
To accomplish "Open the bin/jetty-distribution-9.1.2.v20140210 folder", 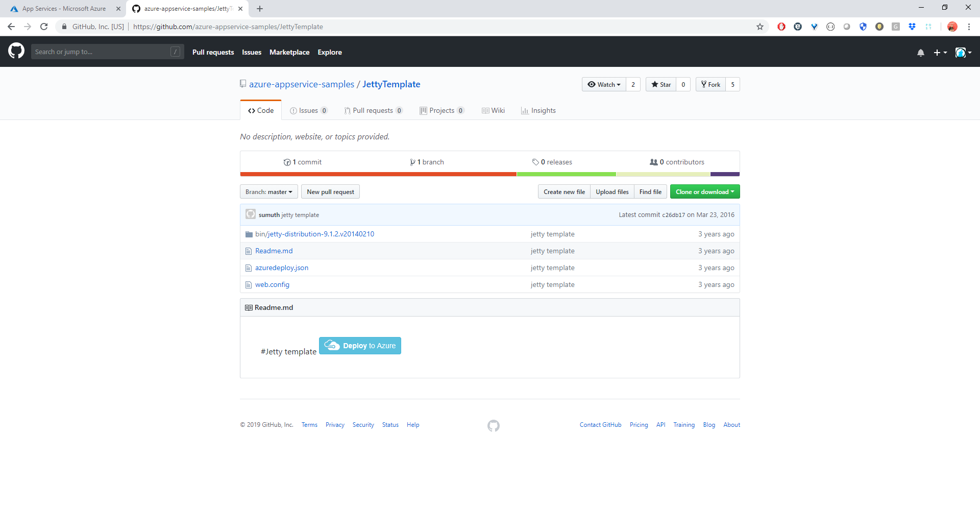I will (314, 234).
